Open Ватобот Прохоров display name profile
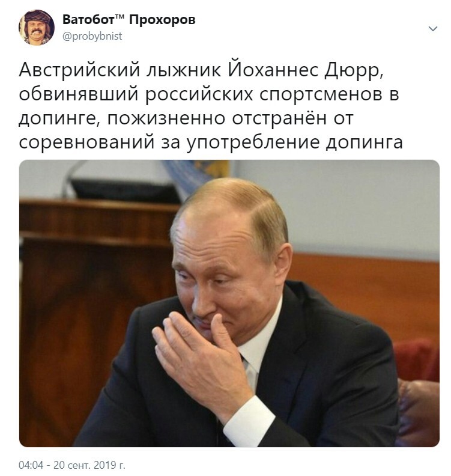451x476 pixels. click(129, 20)
